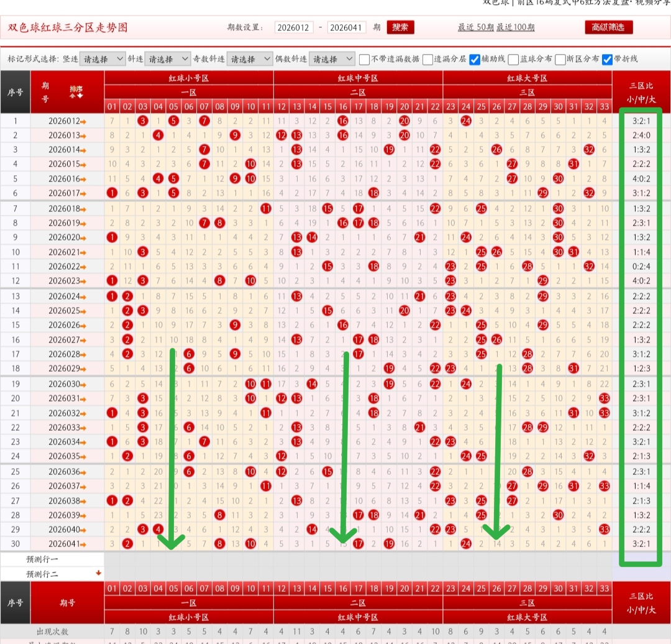
Task: Click orange arrow beside period 2026018
Action: point(83,209)
